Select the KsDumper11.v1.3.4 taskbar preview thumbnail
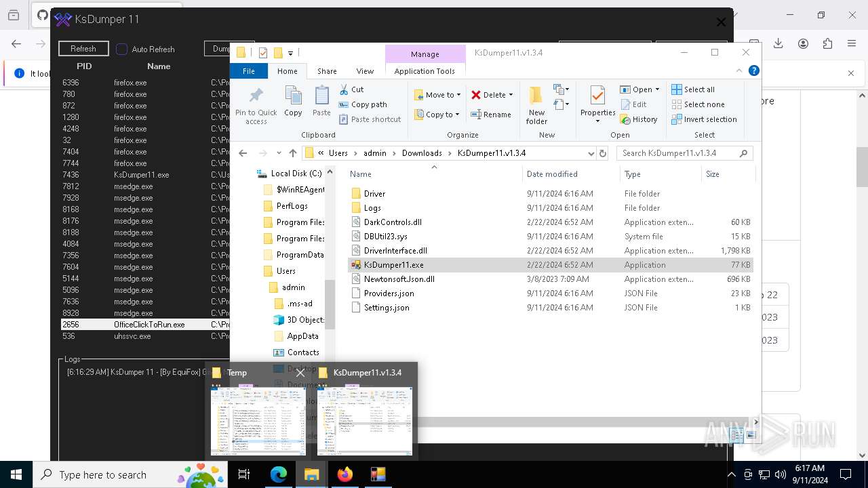The image size is (868, 488). point(365,421)
